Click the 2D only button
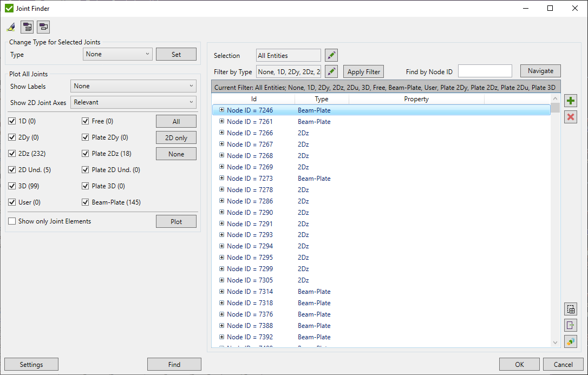The width and height of the screenshot is (588, 375). [176, 137]
